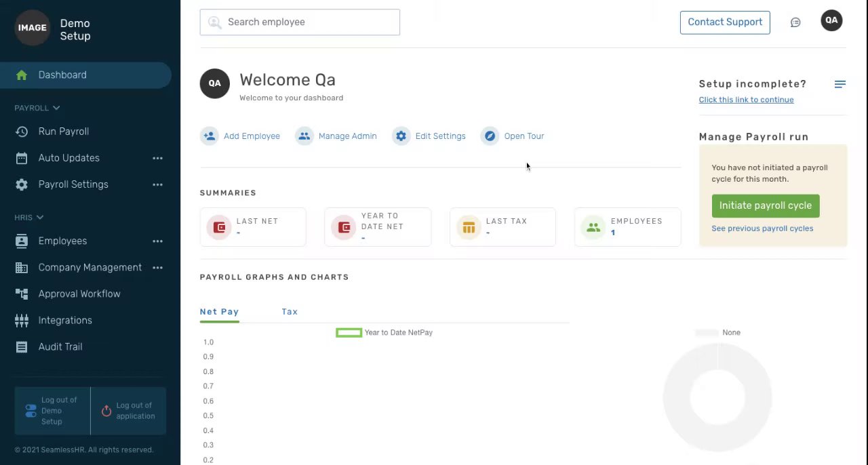The width and height of the screenshot is (868, 465).
Task: Click the Approval Workflow sidebar icon
Action: pyautogui.click(x=22, y=294)
